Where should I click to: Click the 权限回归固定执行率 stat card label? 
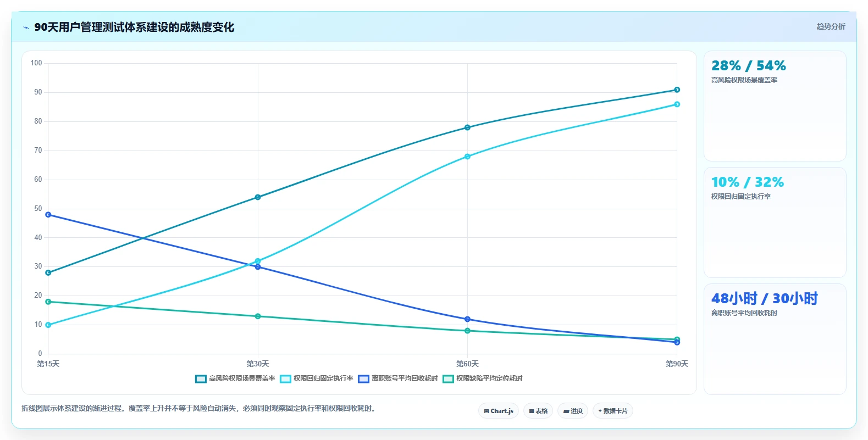pyautogui.click(x=741, y=197)
